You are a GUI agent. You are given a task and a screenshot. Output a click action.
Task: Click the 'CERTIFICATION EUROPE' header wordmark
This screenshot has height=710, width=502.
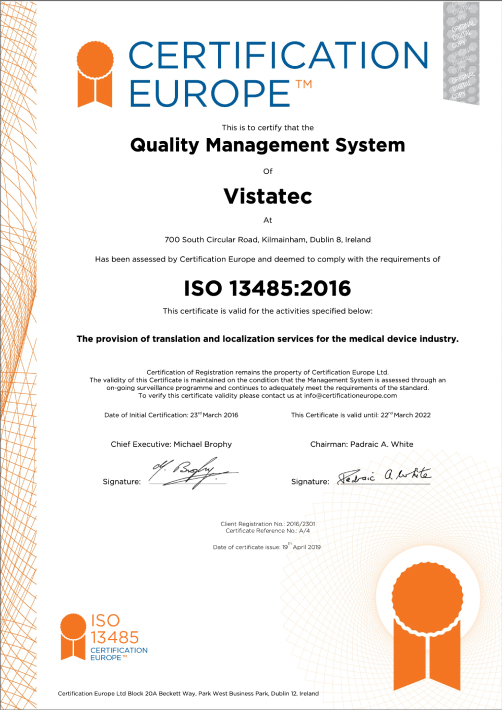tap(278, 74)
